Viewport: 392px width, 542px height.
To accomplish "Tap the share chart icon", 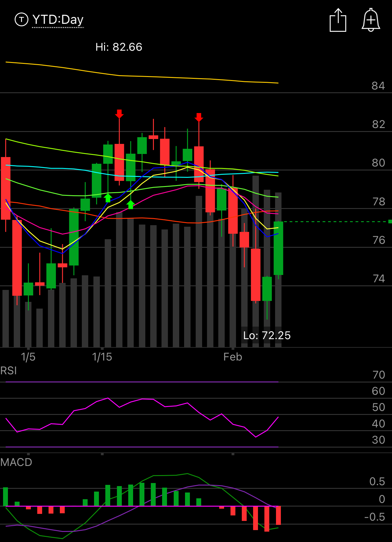I will click(x=338, y=20).
